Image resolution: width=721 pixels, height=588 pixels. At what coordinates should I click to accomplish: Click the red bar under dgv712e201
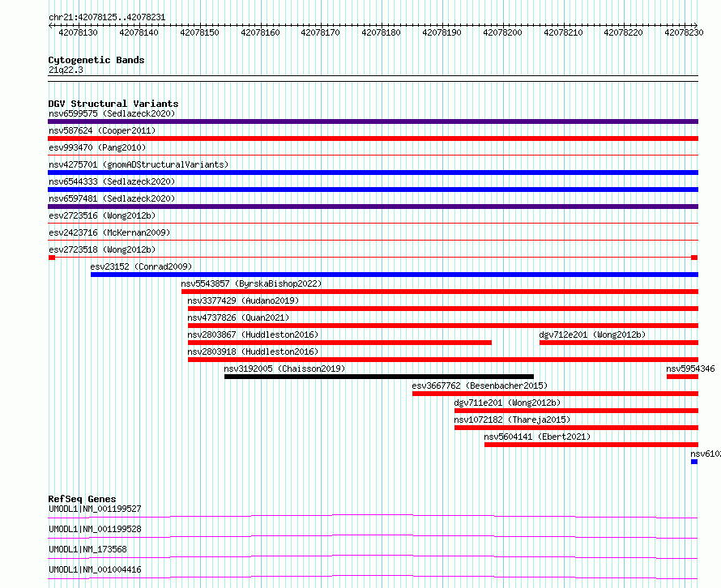(619, 343)
